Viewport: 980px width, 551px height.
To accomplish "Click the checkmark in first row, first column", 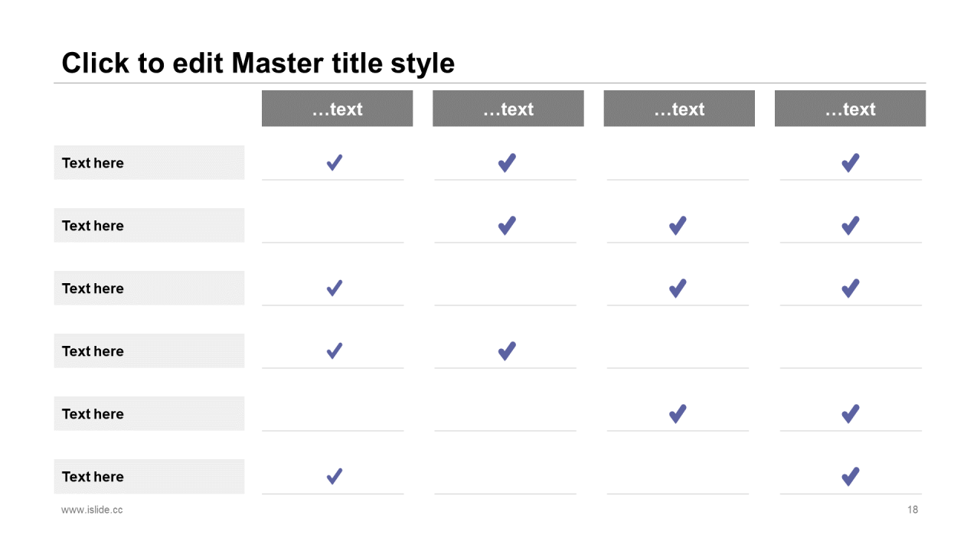I will [335, 162].
